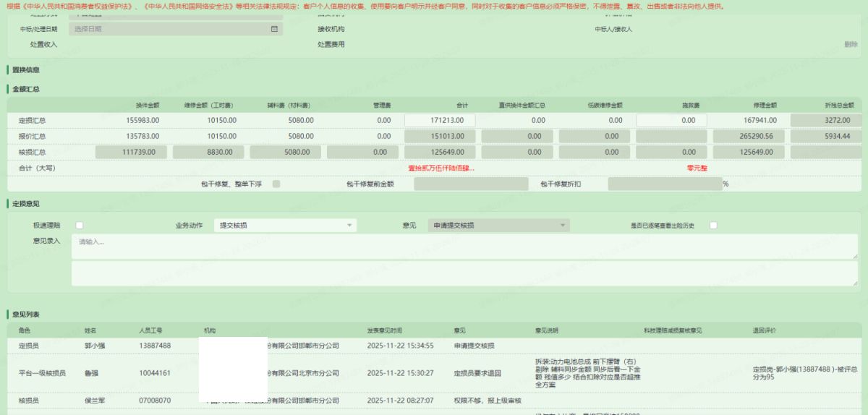Open the 业务动作 dropdown arrow

click(x=350, y=226)
